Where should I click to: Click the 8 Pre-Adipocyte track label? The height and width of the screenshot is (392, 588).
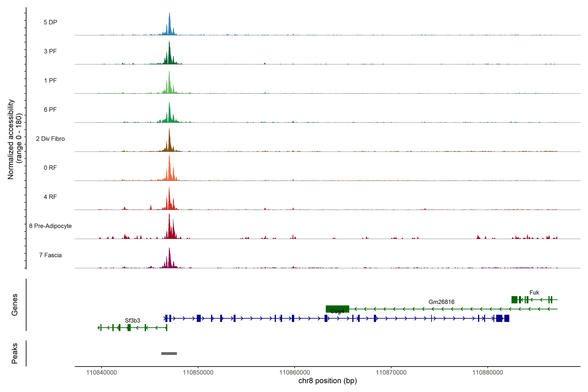coord(50,226)
